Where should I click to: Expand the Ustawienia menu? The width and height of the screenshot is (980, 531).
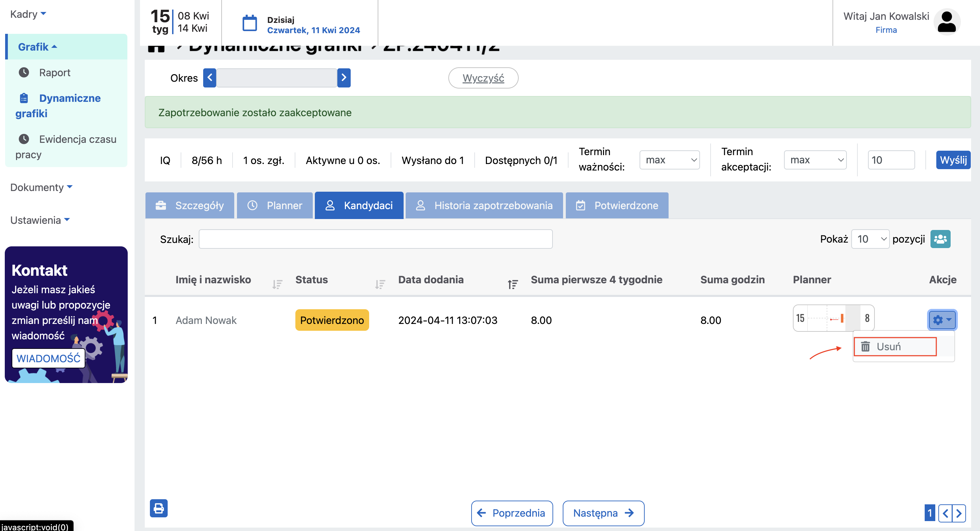(x=40, y=220)
